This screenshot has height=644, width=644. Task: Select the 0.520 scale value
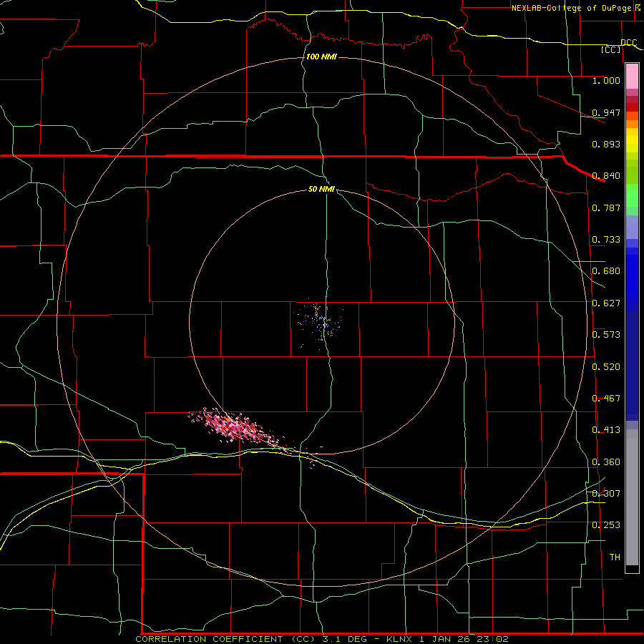tap(606, 366)
